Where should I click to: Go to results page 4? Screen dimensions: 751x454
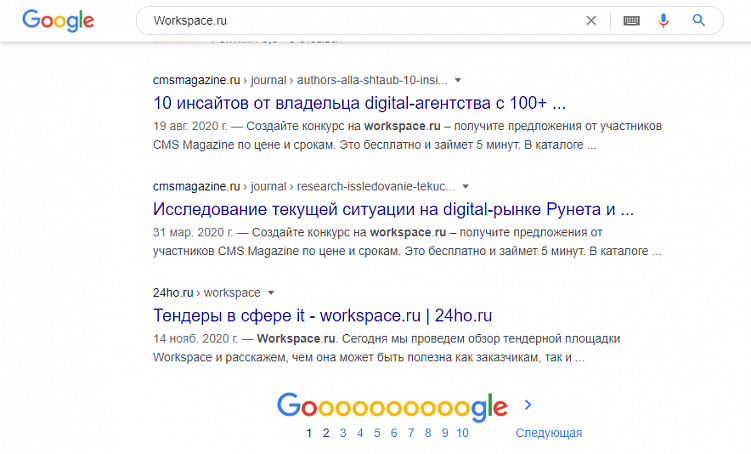(x=360, y=433)
